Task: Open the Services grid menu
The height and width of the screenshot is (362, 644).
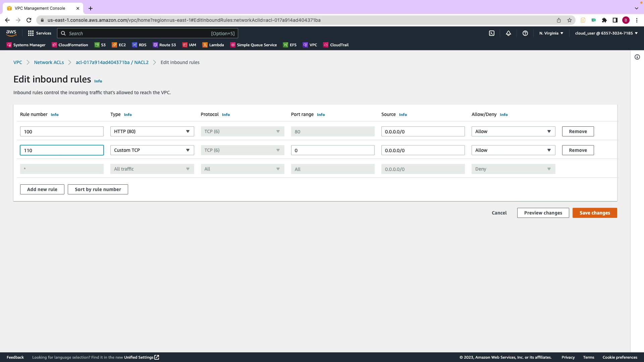Action: coord(40,33)
